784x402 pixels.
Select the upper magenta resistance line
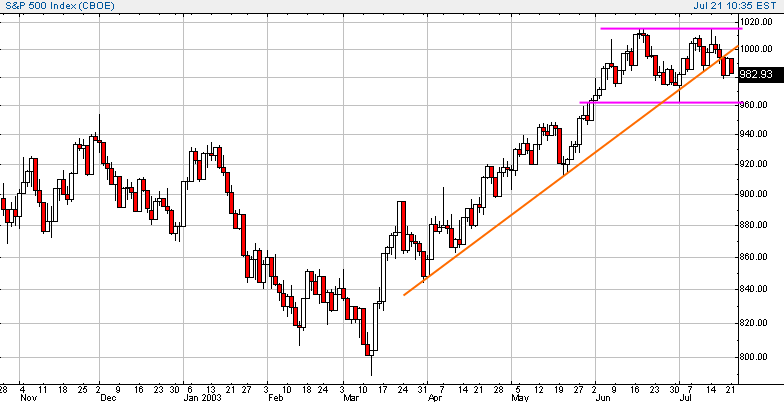click(672, 28)
